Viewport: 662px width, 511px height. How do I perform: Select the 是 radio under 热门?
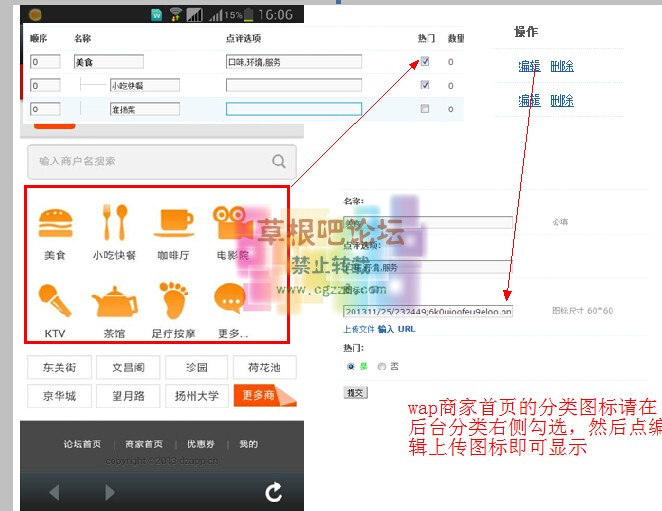coord(350,367)
